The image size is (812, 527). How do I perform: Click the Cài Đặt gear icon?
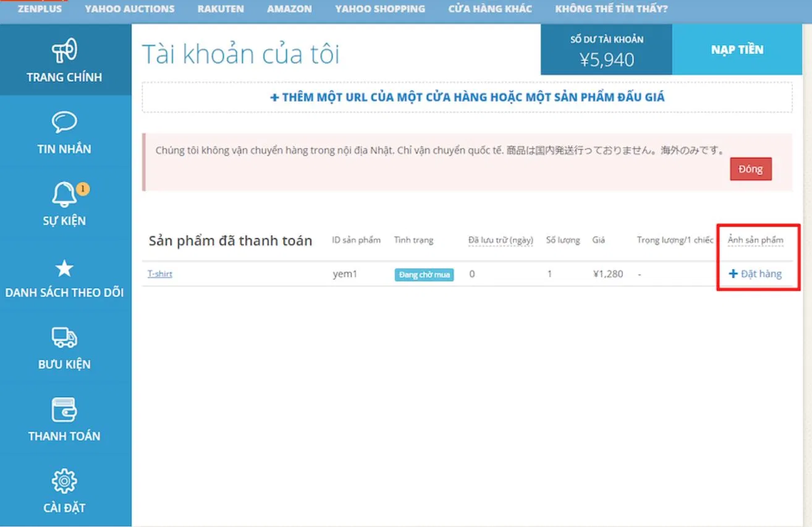pos(64,481)
